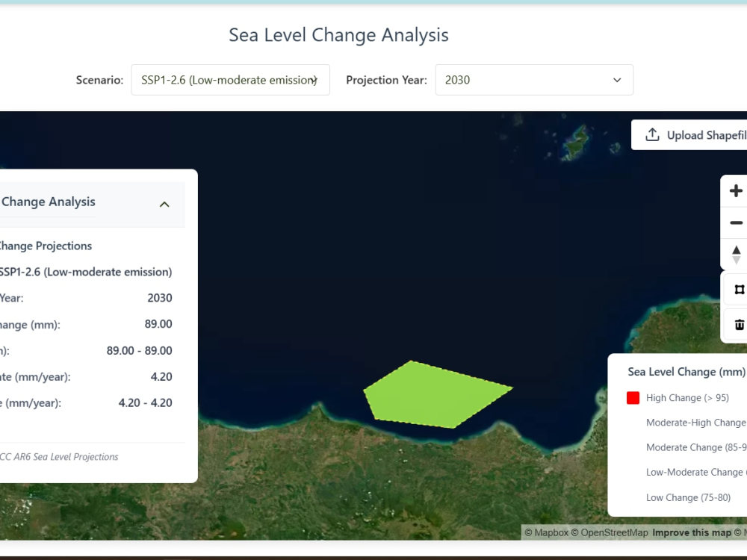Click the Scenario: field label
The height and width of the screenshot is (560, 747).
click(x=99, y=80)
